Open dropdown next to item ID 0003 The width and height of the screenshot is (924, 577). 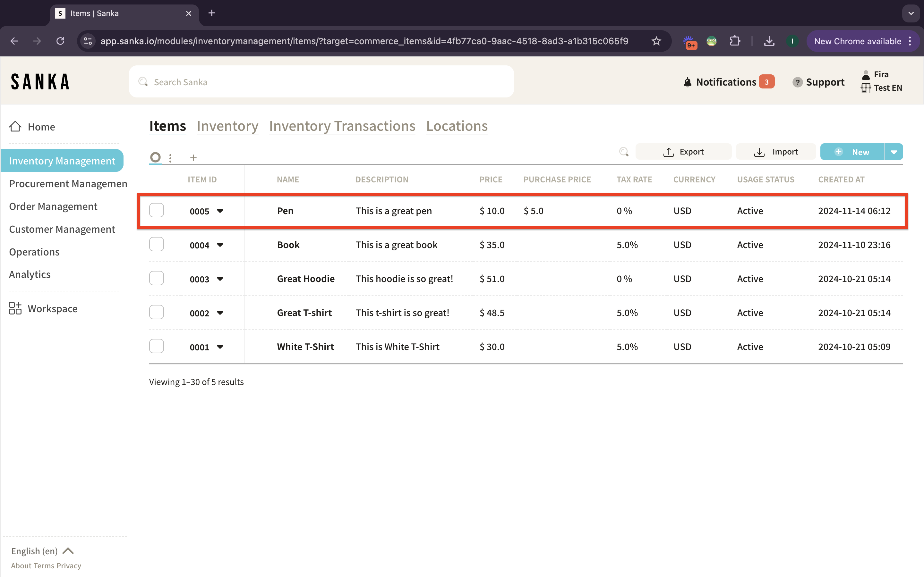pos(220,279)
